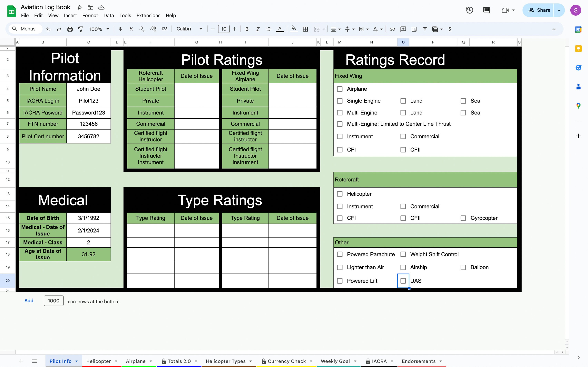Click the Undo icon

pyautogui.click(x=48, y=29)
